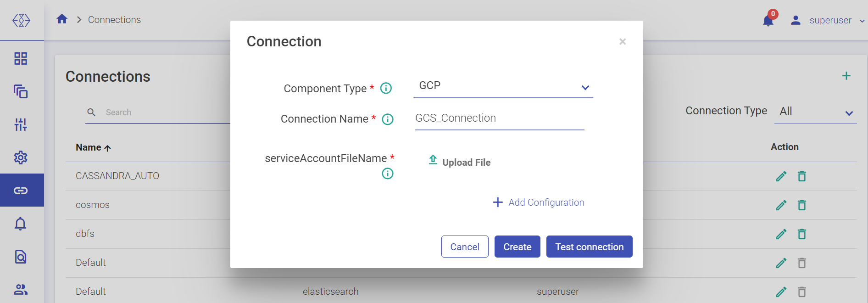Click the application logo icon
This screenshot has width=868, height=303.
(21, 20)
